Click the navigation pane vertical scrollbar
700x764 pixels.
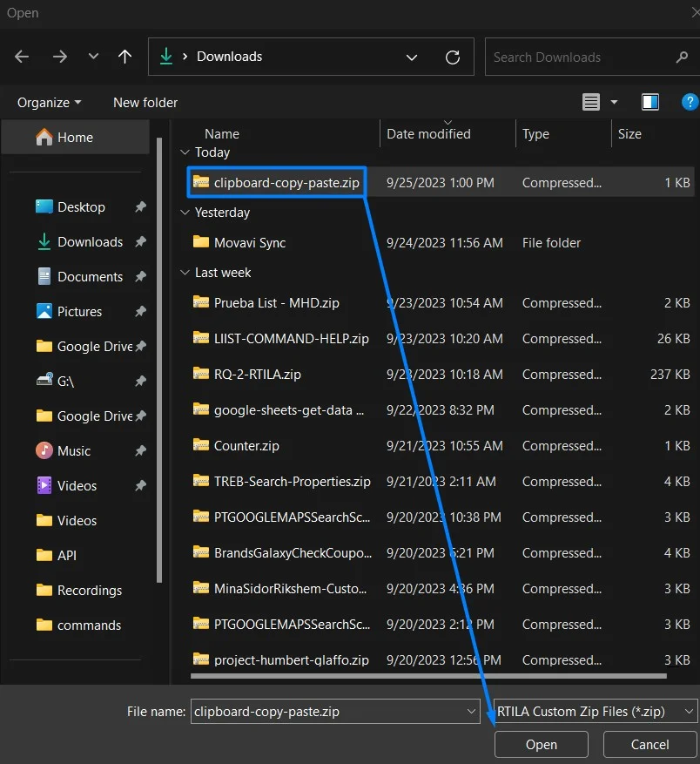(158, 360)
